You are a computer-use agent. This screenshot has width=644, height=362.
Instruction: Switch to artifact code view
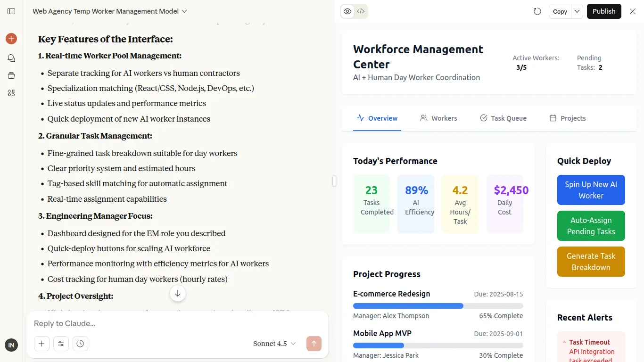(x=361, y=11)
